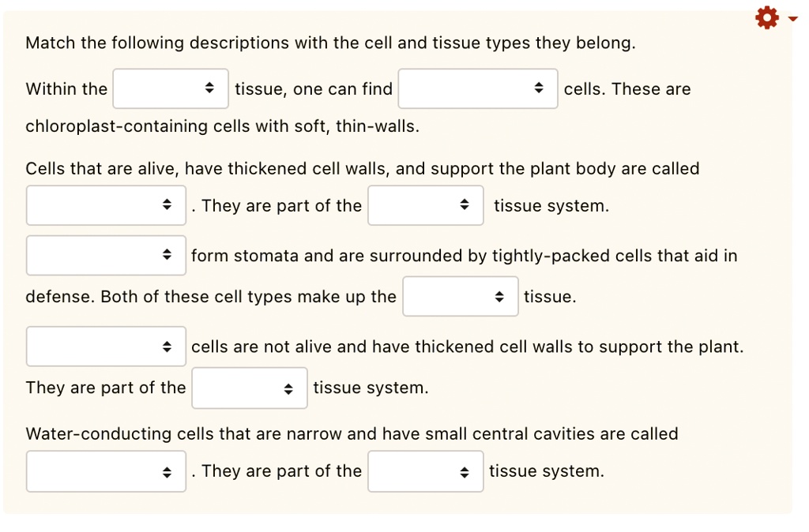Screen dimensions: 809x532
Task: Click the matching question instruction heading
Action: point(331,43)
